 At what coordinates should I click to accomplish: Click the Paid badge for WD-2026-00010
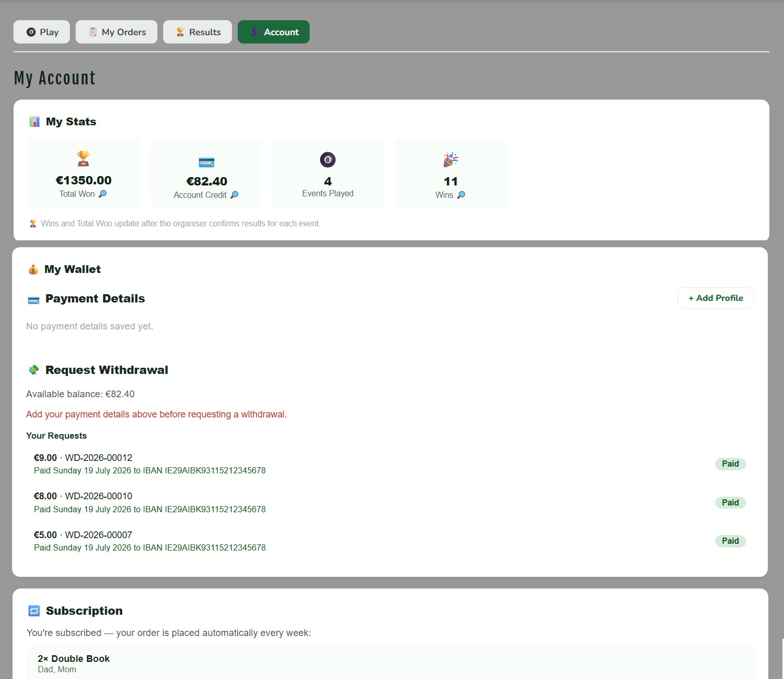[730, 502]
